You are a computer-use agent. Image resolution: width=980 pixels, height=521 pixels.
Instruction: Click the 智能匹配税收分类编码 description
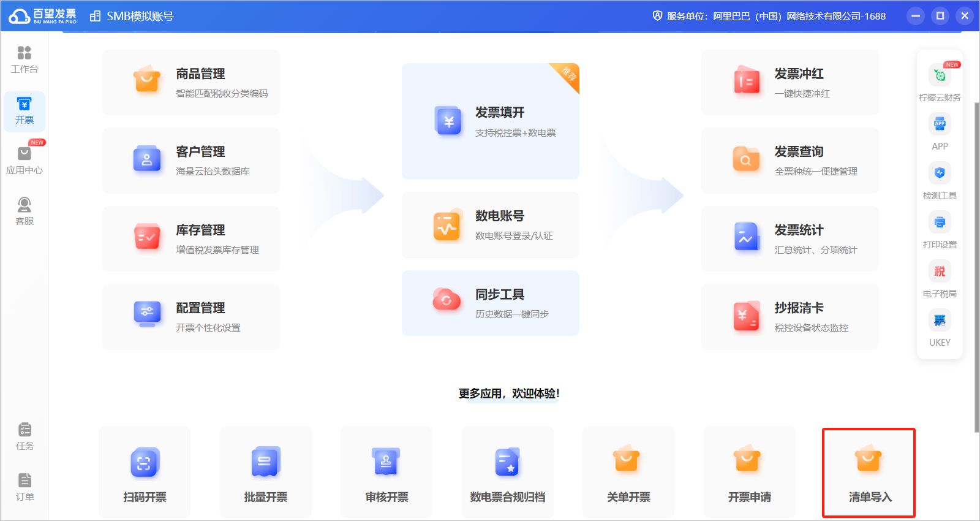point(222,94)
